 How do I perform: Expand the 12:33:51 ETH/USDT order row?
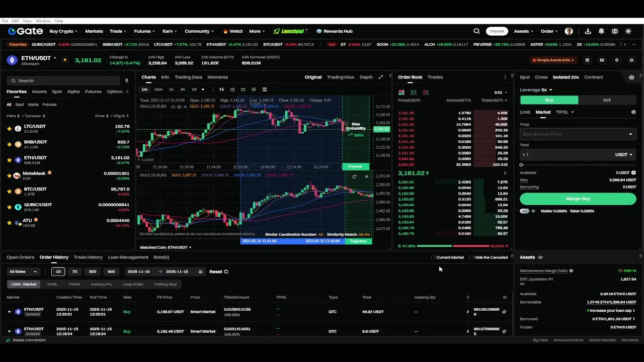[9, 312]
